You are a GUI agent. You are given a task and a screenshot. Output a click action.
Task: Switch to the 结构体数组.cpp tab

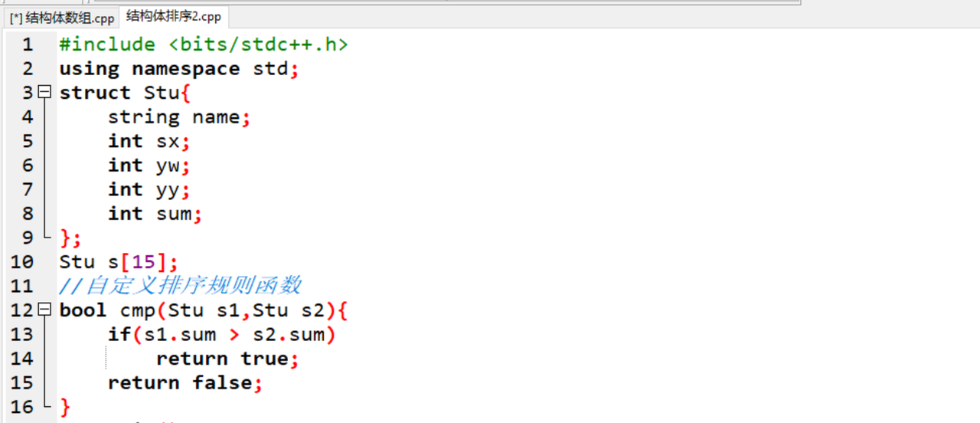[62, 17]
